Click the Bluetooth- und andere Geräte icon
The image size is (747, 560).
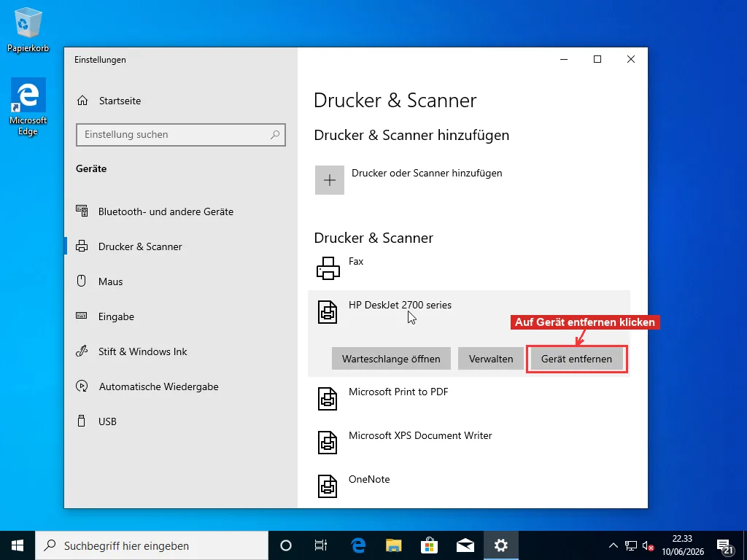pos(82,211)
